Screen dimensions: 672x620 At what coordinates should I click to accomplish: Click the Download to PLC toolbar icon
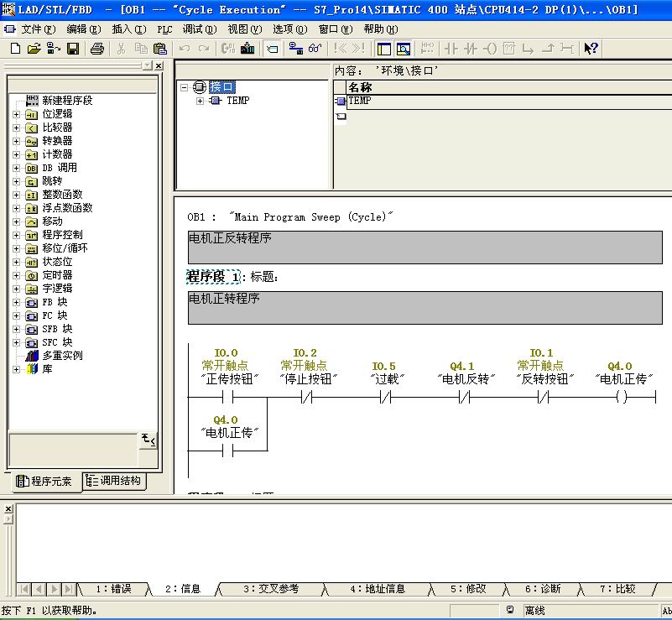pos(248,49)
